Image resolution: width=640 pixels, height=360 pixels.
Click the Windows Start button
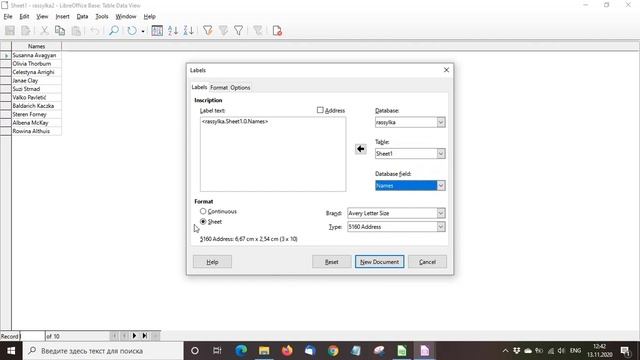(11, 351)
